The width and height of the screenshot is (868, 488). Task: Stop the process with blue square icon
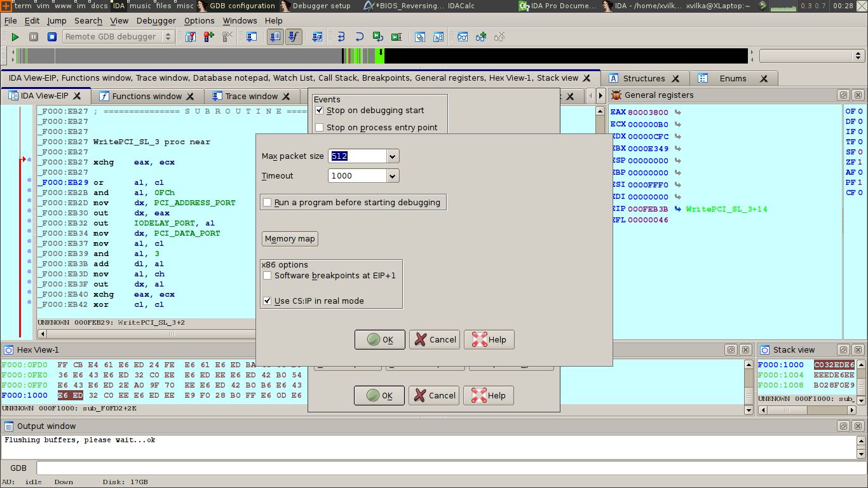tap(52, 37)
